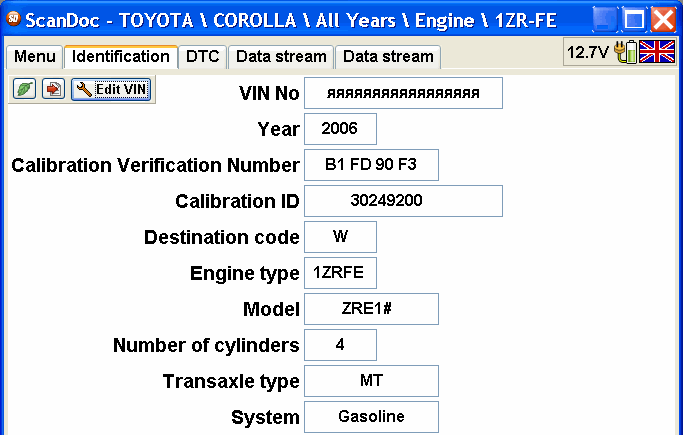Click the red arrow export icon
This screenshot has height=435, width=683.
coord(53,89)
